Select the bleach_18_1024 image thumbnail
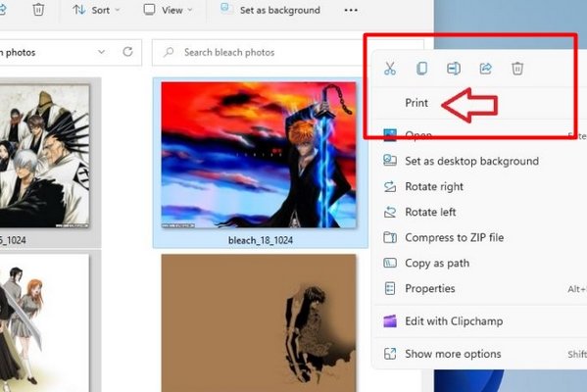Image resolution: width=587 pixels, height=392 pixels. [x=259, y=155]
